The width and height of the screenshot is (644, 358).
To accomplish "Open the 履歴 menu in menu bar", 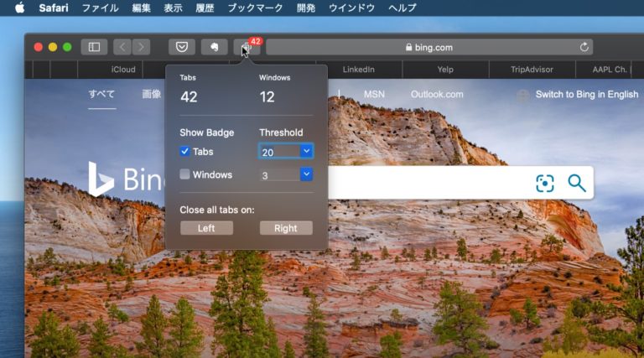I will coord(205,8).
